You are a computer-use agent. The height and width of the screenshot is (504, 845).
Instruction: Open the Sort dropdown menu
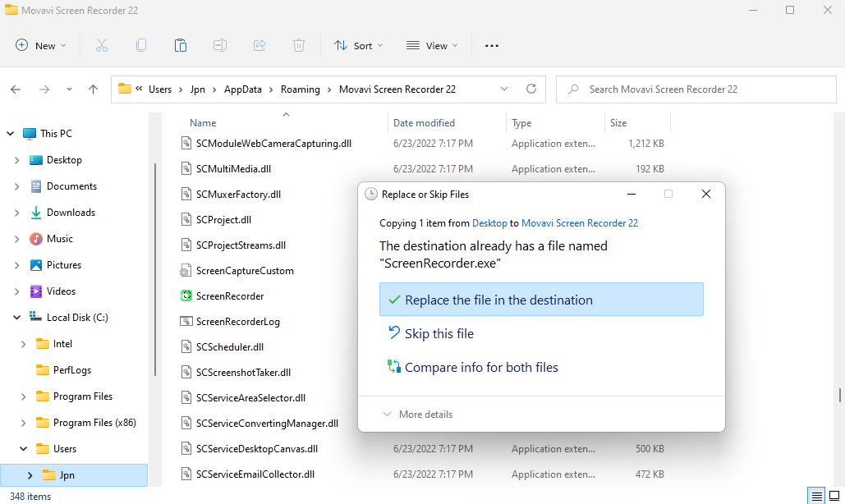pos(358,46)
